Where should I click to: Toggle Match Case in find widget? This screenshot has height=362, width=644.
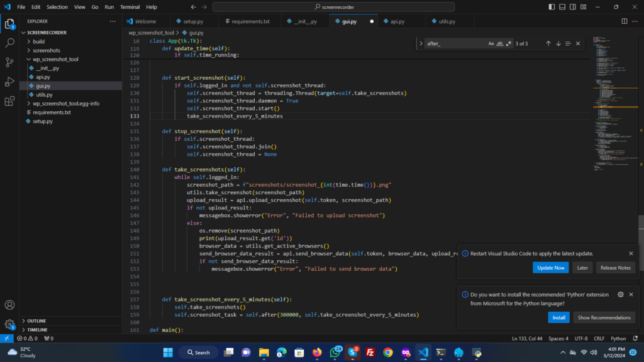[x=491, y=43]
